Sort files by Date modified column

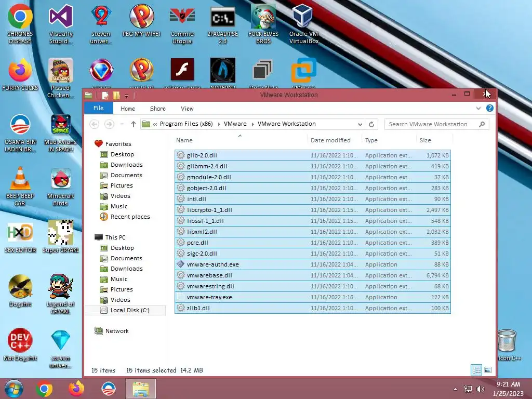point(330,140)
